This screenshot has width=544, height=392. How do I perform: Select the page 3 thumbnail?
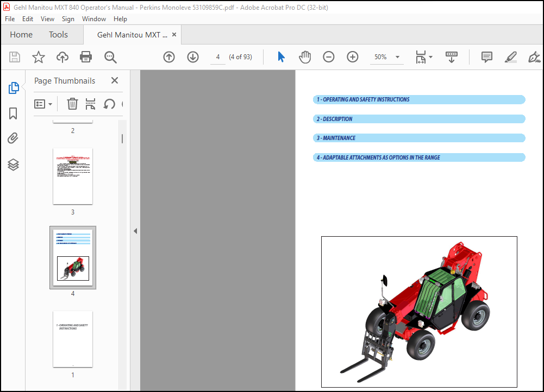73,176
